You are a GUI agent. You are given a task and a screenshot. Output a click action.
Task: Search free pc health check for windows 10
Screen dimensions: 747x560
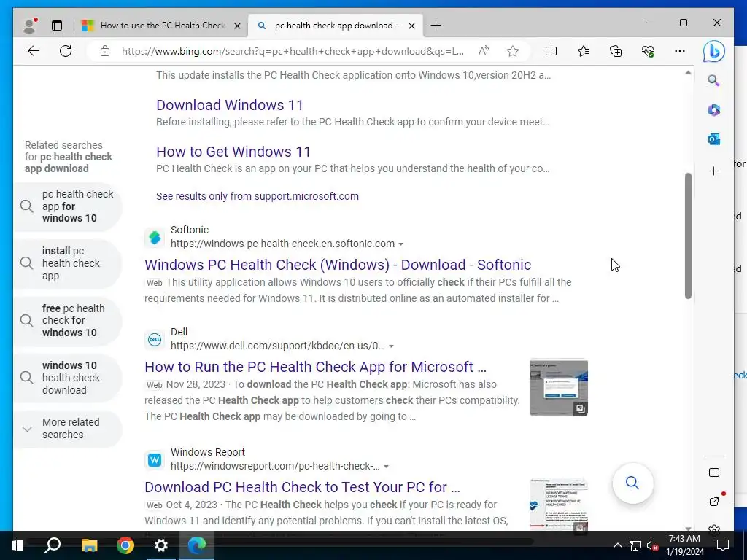tap(67, 321)
